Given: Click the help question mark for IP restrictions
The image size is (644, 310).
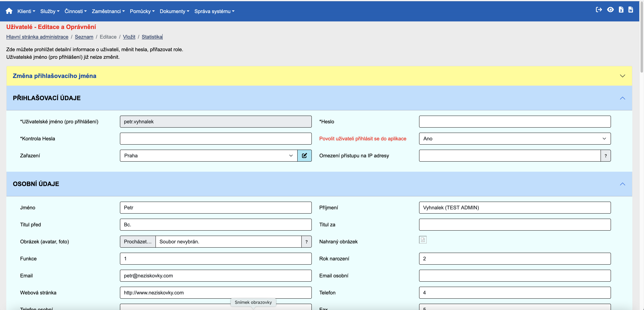Looking at the screenshot, I should click(x=605, y=156).
